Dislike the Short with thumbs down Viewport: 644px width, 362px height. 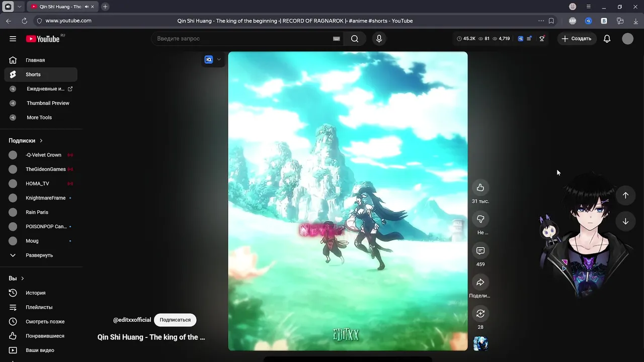coord(480,219)
